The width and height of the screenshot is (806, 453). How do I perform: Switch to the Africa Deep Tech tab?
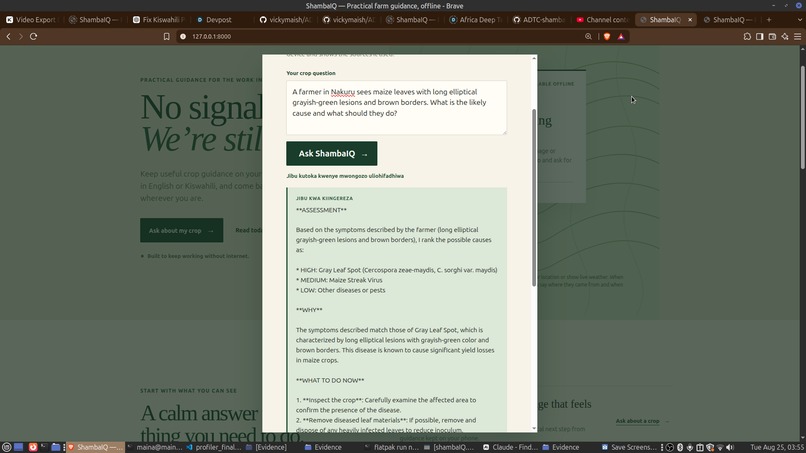coord(475,20)
